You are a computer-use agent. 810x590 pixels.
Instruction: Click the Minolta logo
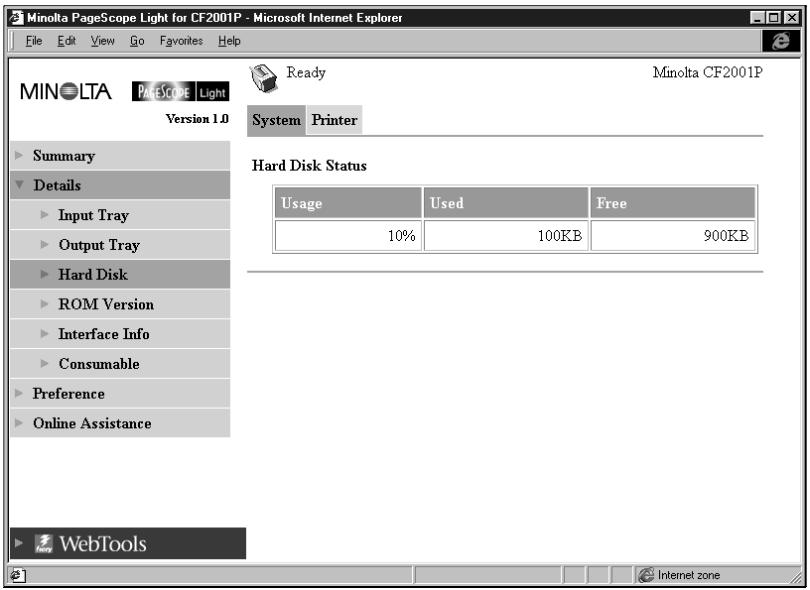click(x=66, y=91)
